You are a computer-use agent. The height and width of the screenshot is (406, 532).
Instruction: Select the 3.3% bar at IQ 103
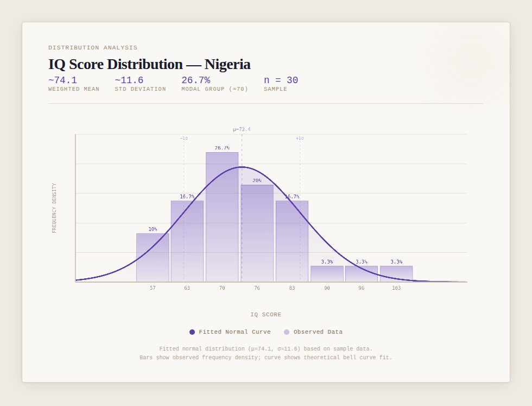point(396,274)
